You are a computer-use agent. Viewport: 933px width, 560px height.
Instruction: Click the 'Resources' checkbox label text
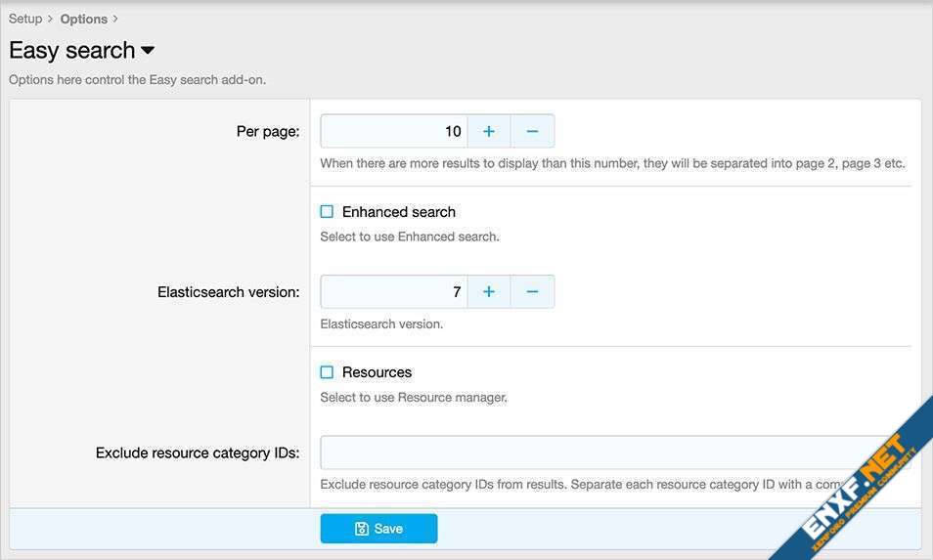(377, 372)
